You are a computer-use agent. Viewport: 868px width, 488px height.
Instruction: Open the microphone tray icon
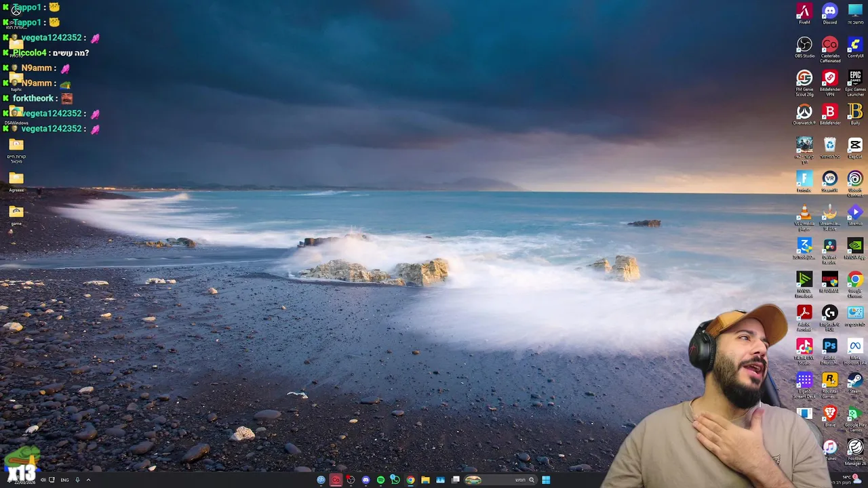pyautogui.click(x=77, y=480)
